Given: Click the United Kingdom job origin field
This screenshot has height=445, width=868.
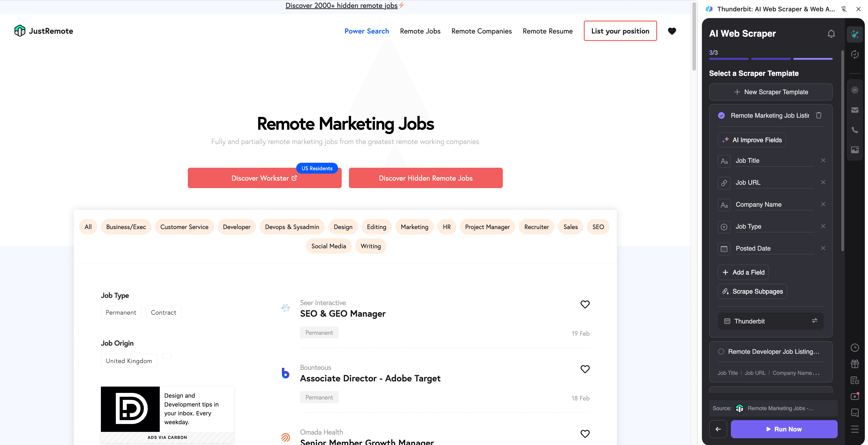Looking at the screenshot, I should coord(128,360).
